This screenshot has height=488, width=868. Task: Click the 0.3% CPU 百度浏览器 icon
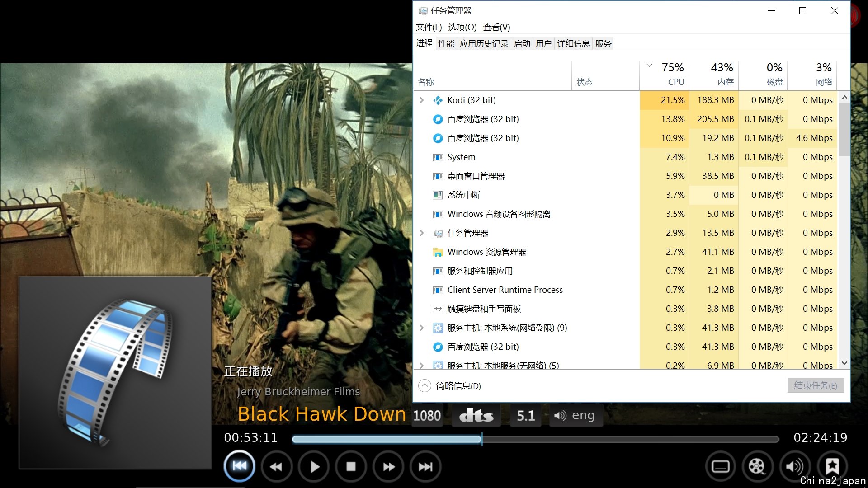coord(438,347)
